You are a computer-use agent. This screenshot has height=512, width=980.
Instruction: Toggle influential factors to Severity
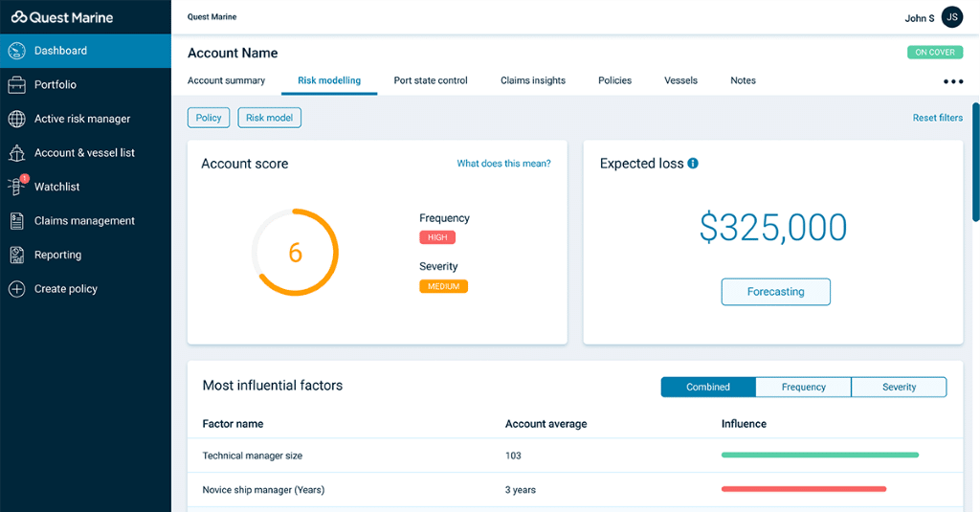pos(899,387)
